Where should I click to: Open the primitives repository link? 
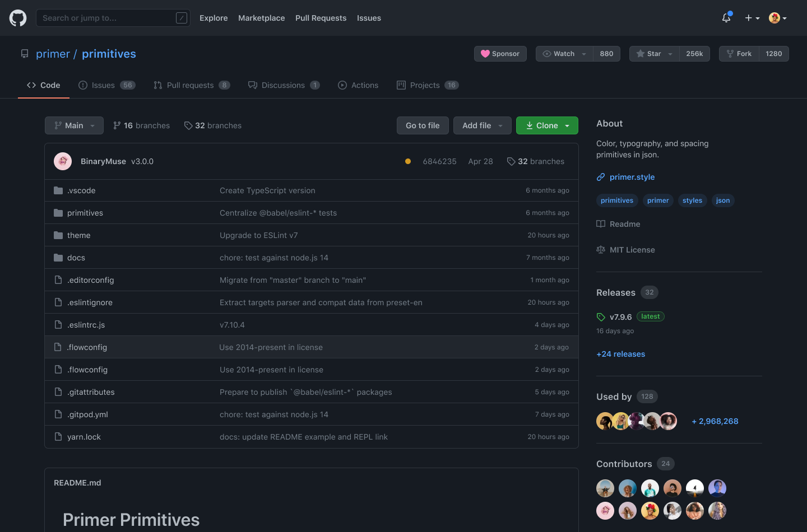coord(109,54)
